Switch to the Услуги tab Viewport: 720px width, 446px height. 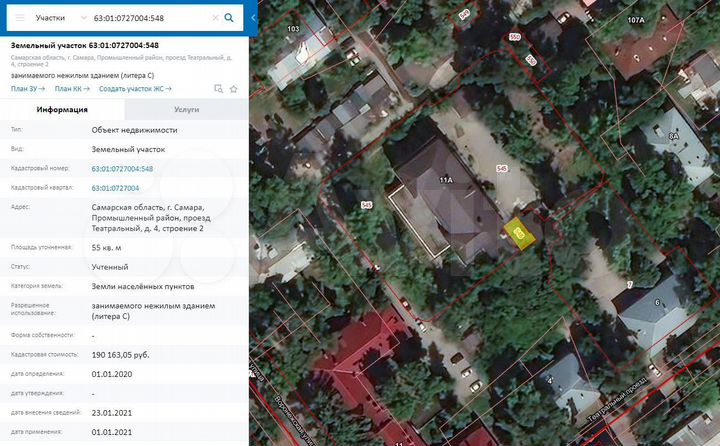186,109
